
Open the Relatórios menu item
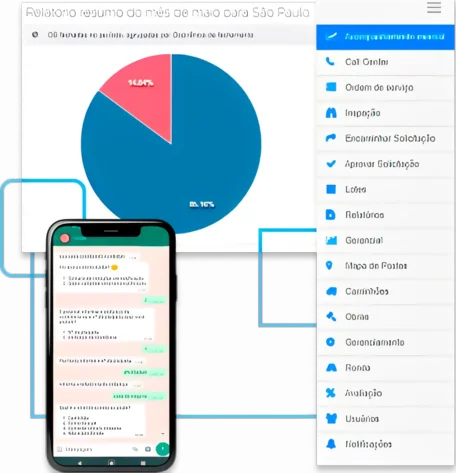click(385, 215)
